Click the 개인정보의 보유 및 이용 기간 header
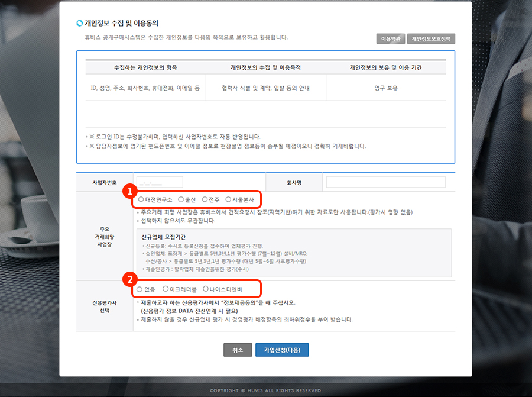The image size is (532, 397). (x=386, y=67)
